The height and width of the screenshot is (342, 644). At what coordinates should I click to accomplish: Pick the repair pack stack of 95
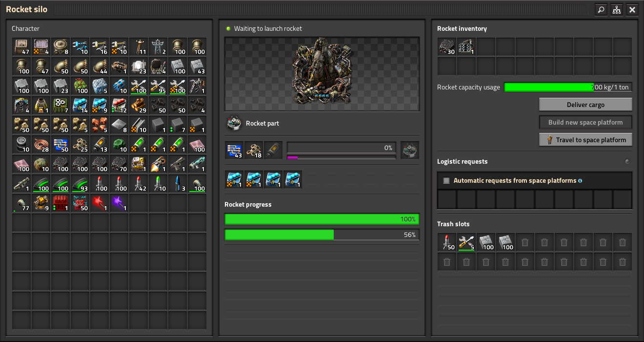pos(158,86)
